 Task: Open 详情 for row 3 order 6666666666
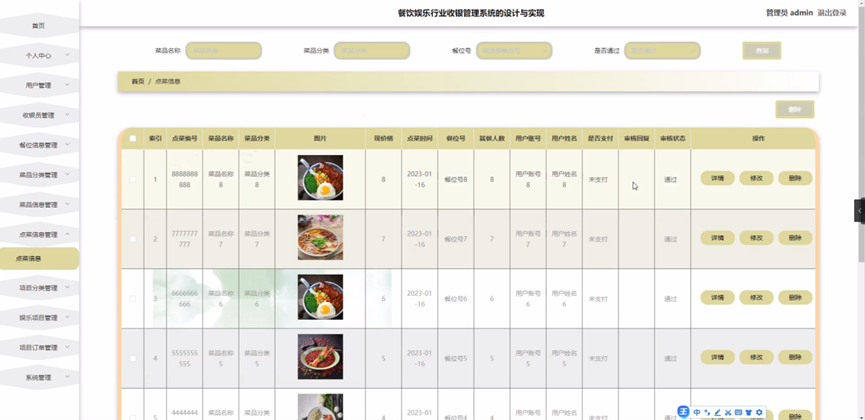pyautogui.click(x=717, y=297)
